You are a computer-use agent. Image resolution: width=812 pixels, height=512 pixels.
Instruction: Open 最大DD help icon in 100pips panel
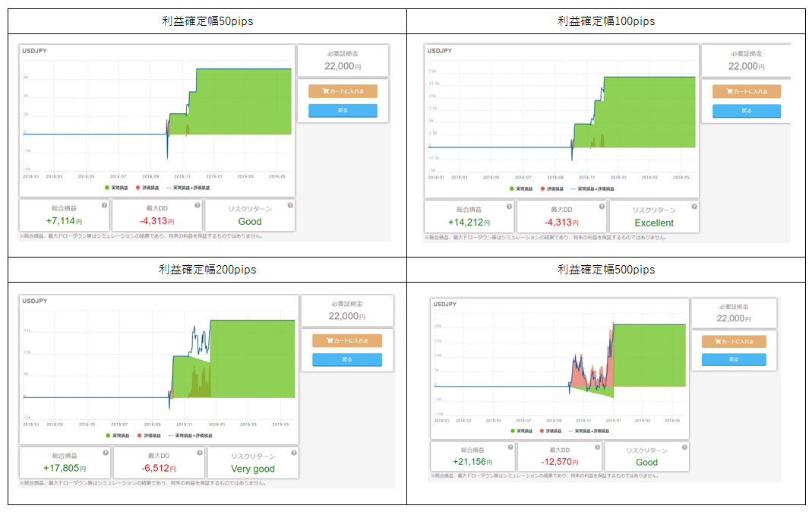(x=601, y=206)
